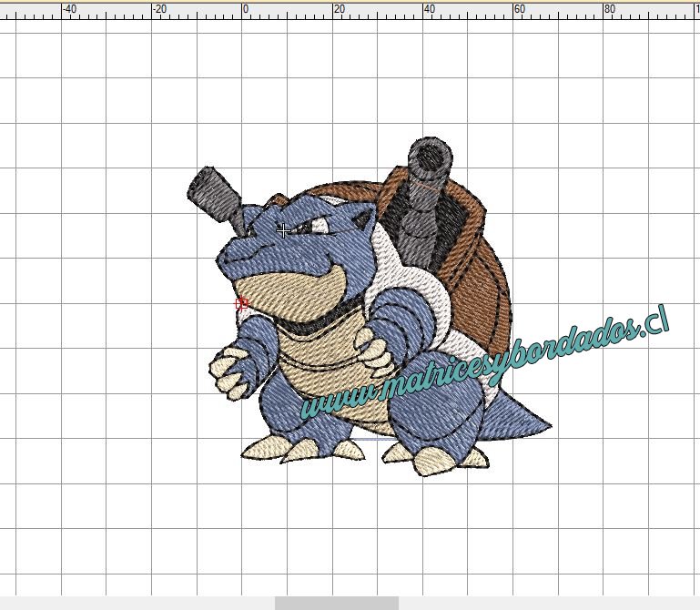This screenshot has width=700, height=610.
Task: Click the embroidered Blastoise design on canvas
Action: click(369, 307)
